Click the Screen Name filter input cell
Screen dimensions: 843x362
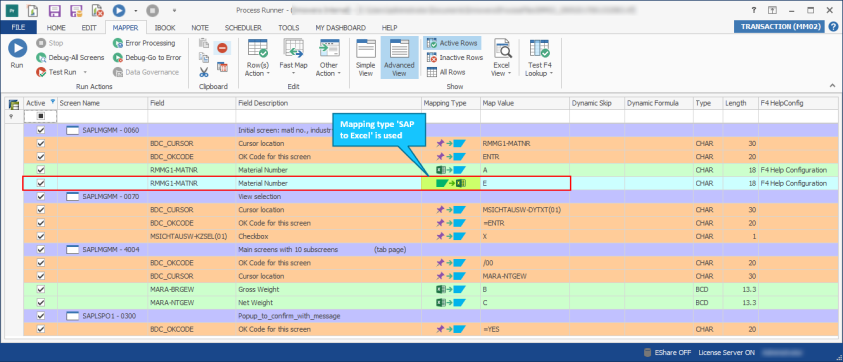tap(103, 116)
